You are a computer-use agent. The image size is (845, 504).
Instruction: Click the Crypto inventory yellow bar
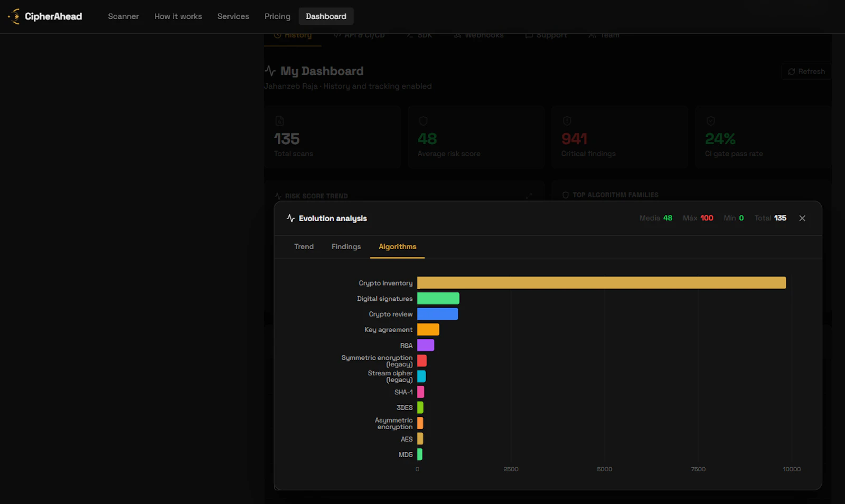click(602, 283)
